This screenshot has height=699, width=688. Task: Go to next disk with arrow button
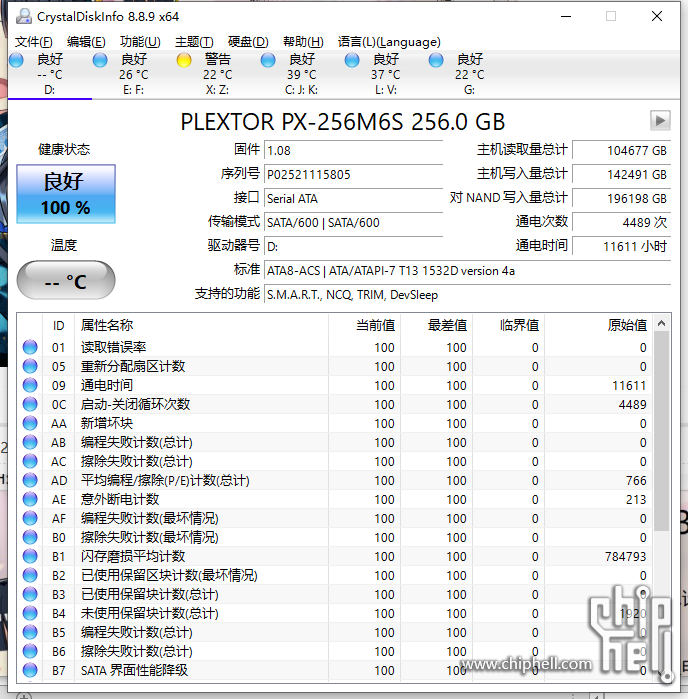[x=660, y=120]
